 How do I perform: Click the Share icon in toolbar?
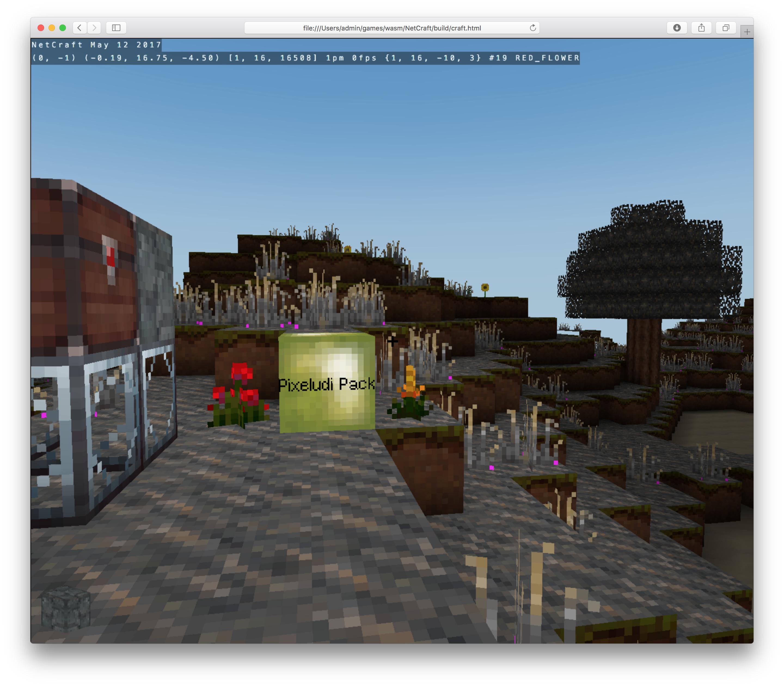click(701, 27)
